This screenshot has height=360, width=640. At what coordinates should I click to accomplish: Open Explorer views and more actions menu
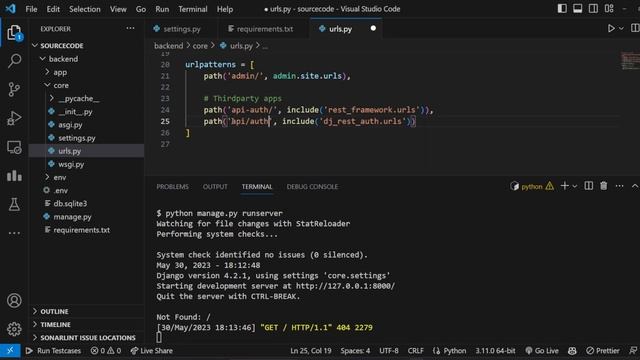(130, 29)
